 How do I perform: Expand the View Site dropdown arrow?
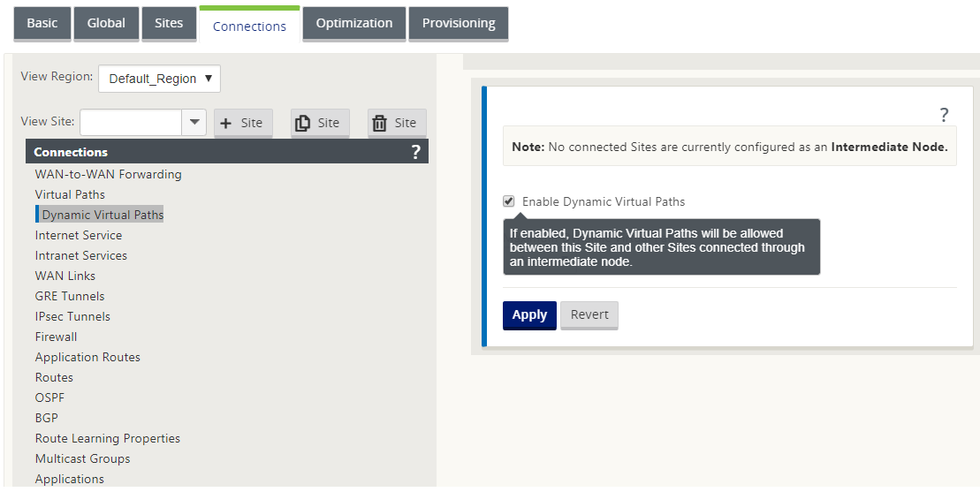(x=194, y=123)
